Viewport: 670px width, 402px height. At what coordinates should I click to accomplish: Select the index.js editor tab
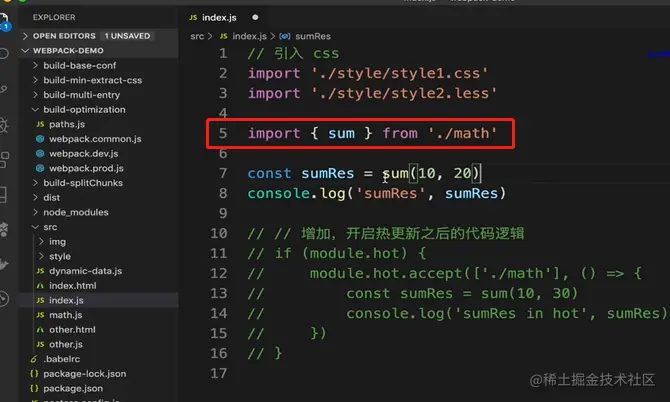tap(224, 18)
